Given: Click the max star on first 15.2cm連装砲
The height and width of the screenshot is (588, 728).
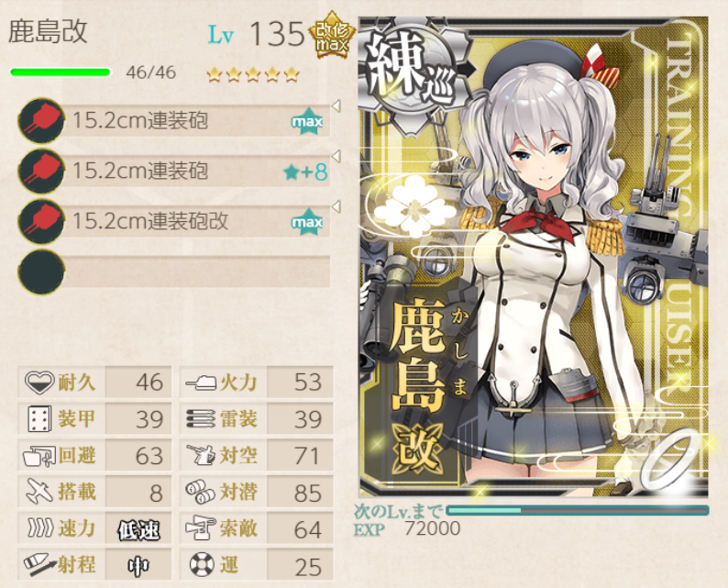Looking at the screenshot, I should click(307, 121).
